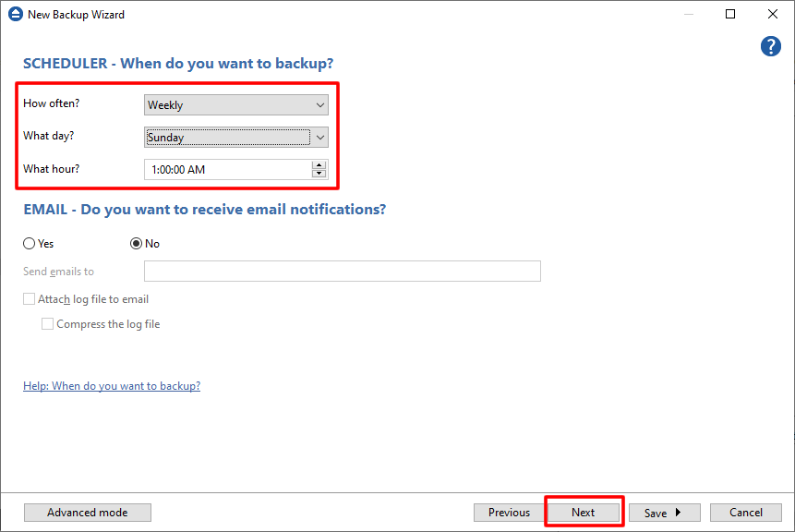Select Yes for email notifications
The width and height of the screenshot is (795, 532).
pos(30,244)
